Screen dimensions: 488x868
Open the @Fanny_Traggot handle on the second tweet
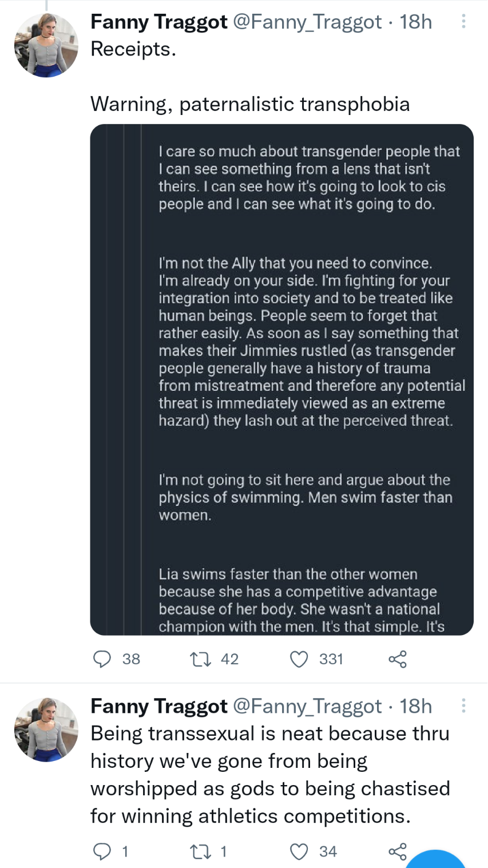(307, 706)
